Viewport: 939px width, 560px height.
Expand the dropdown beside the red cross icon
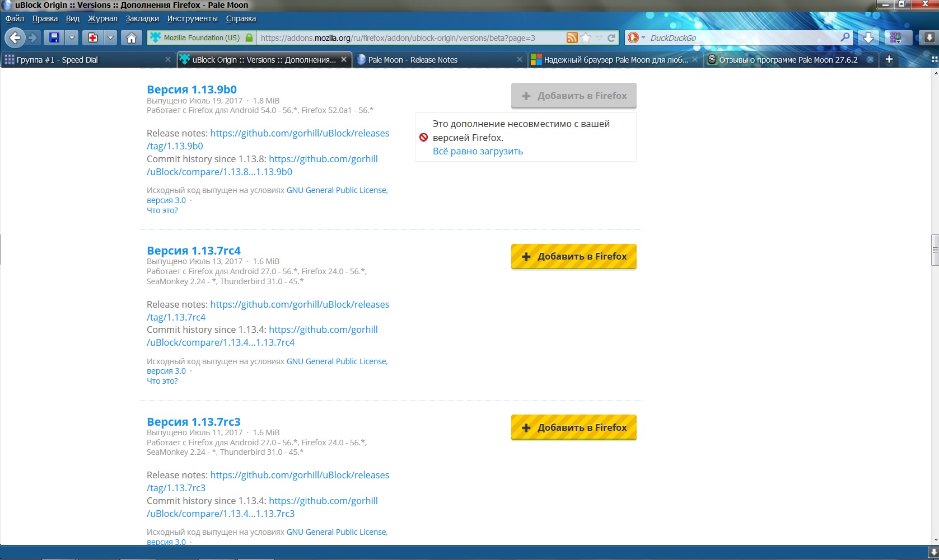click(x=111, y=37)
